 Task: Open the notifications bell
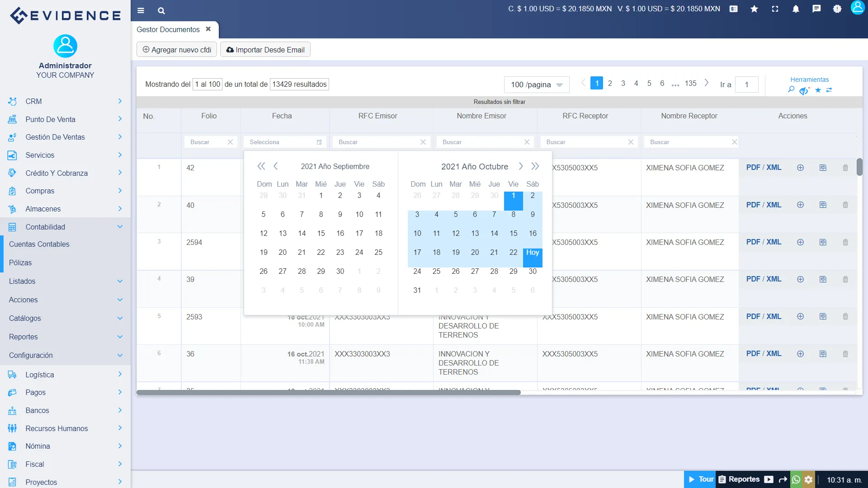click(796, 9)
